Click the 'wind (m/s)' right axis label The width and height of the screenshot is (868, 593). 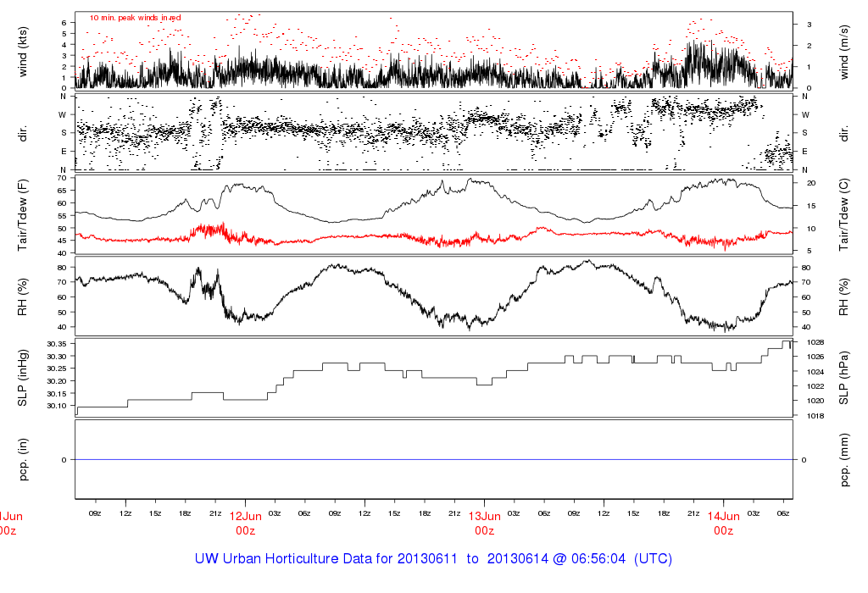[844, 50]
